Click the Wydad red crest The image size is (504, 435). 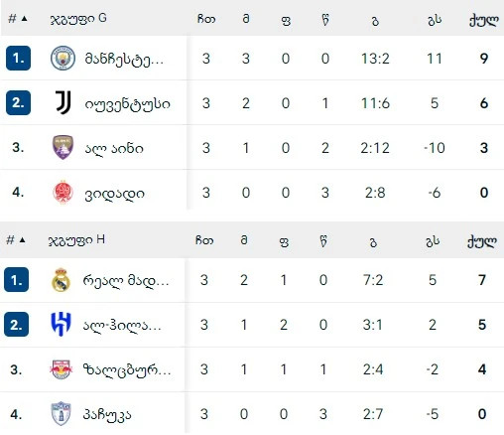[63, 193]
